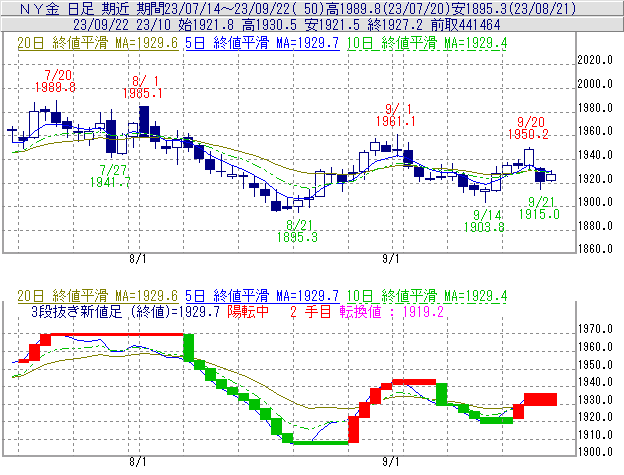
Task: Click the closing price '終1927.2'
Action: pyautogui.click(x=395, y=25)
